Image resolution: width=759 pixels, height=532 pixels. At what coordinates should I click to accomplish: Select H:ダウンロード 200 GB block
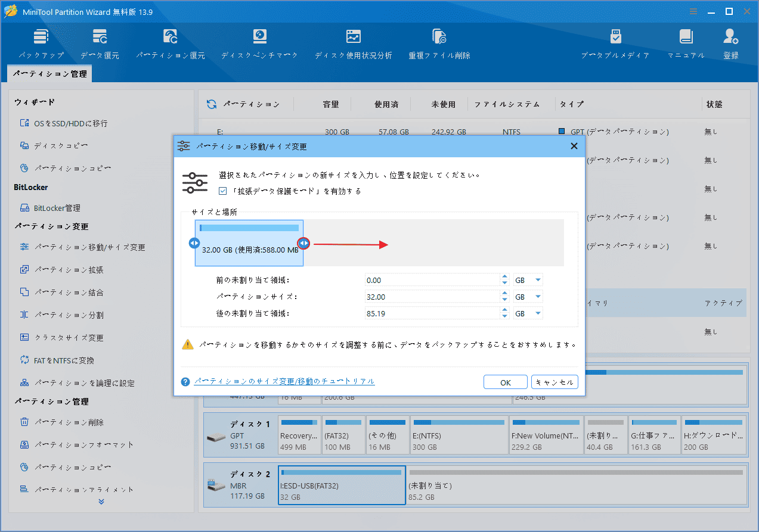tap(714, 436)
